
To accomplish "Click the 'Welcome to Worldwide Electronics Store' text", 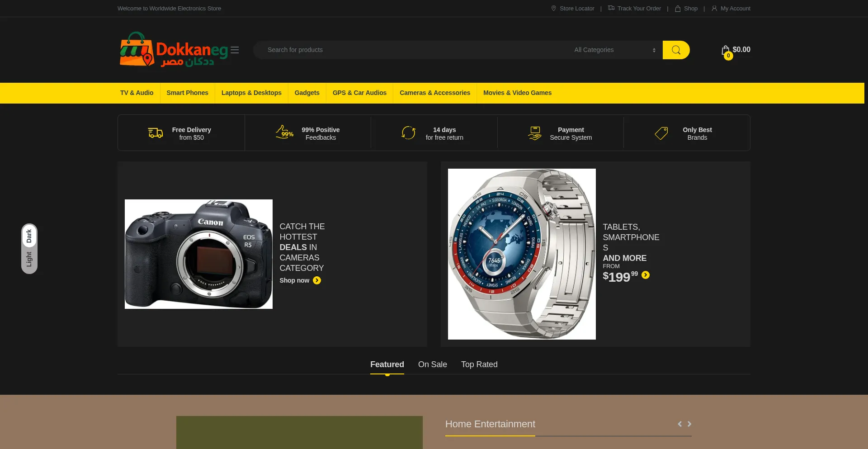I will coord(169,9).
